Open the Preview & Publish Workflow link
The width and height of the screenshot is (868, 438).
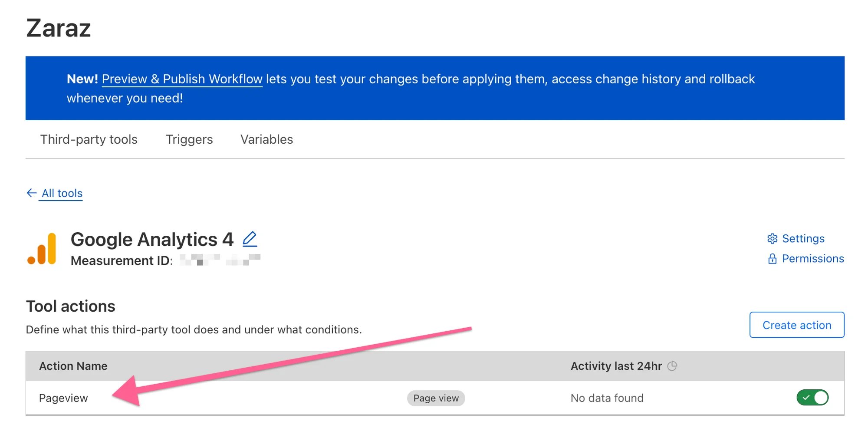click(182, 79)
